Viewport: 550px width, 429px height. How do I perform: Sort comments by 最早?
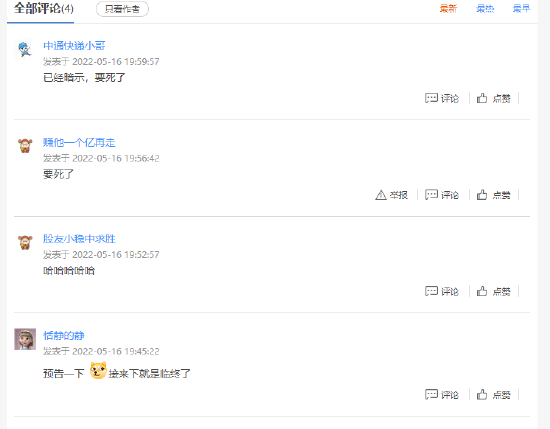[521, 8]
